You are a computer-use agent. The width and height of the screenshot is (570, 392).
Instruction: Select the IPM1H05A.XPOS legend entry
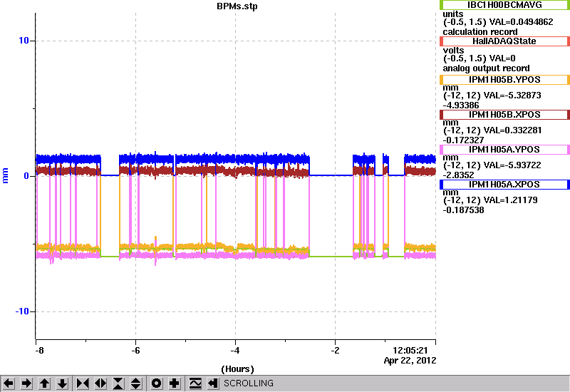(504, 185)
